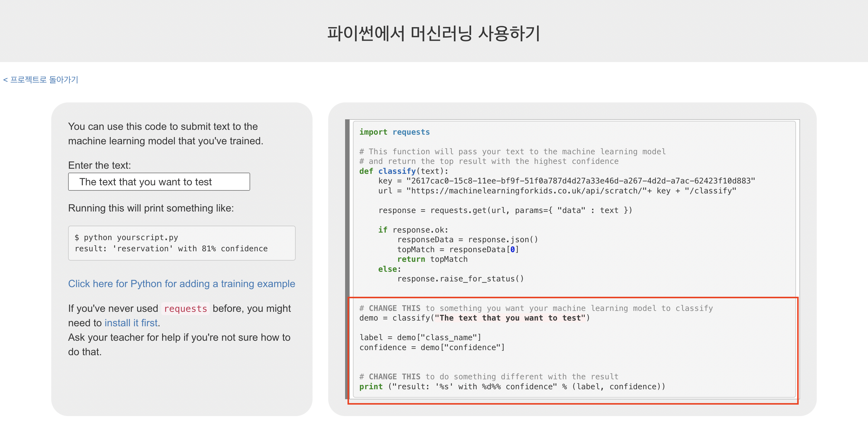The width and height of the screenshot is (868, 426).
Task: Click the 'def classify(text):' line
Action: click(x=403, y=171)
